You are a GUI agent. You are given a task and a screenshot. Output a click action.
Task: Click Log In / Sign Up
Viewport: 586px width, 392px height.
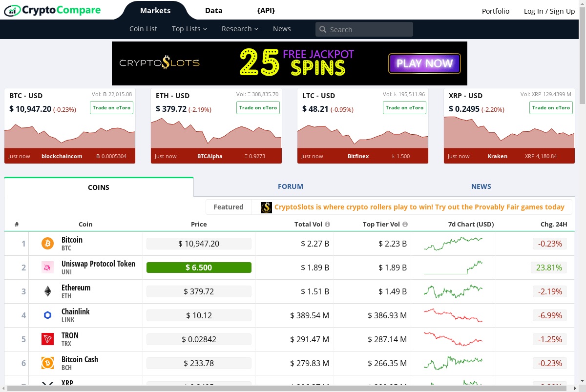tap(549, 11)
